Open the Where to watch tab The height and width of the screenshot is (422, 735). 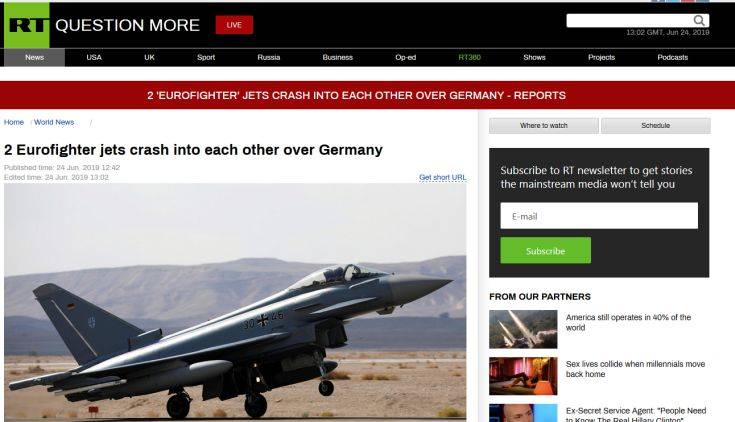(544, 126)
